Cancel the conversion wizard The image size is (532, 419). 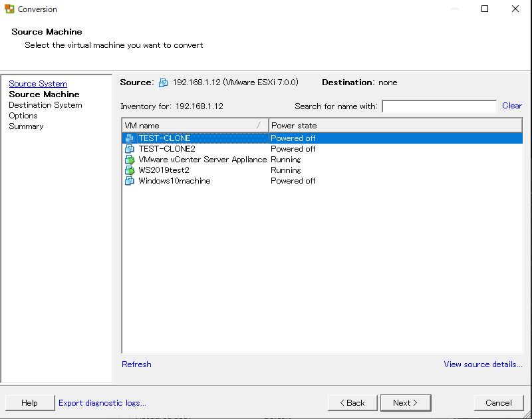498,403
